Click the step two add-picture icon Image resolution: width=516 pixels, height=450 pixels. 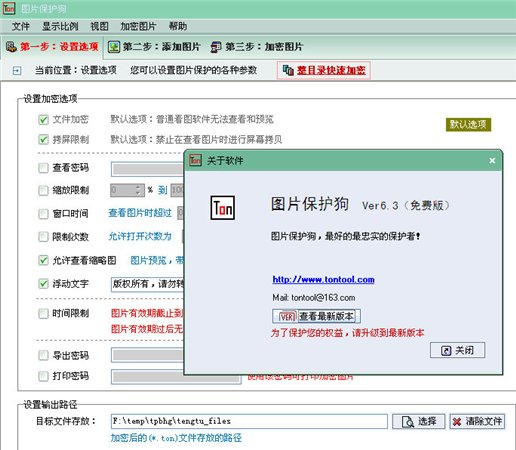[x=114, y=47]
